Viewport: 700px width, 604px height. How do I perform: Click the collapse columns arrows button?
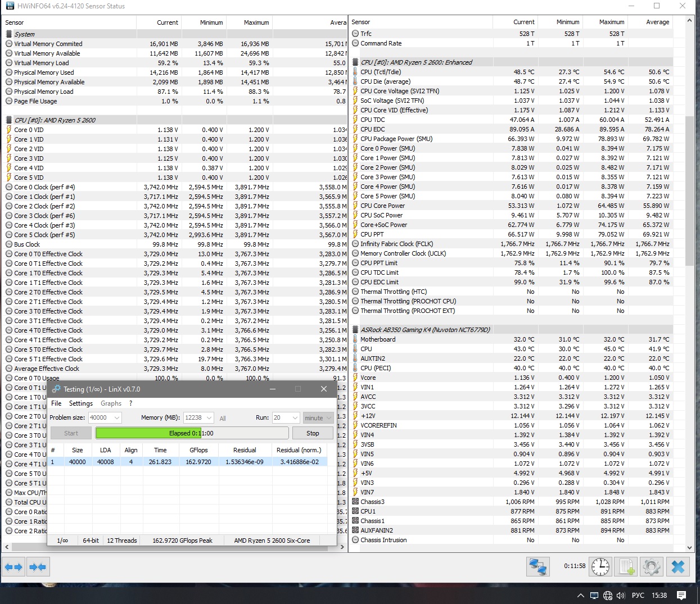(38, 567)
